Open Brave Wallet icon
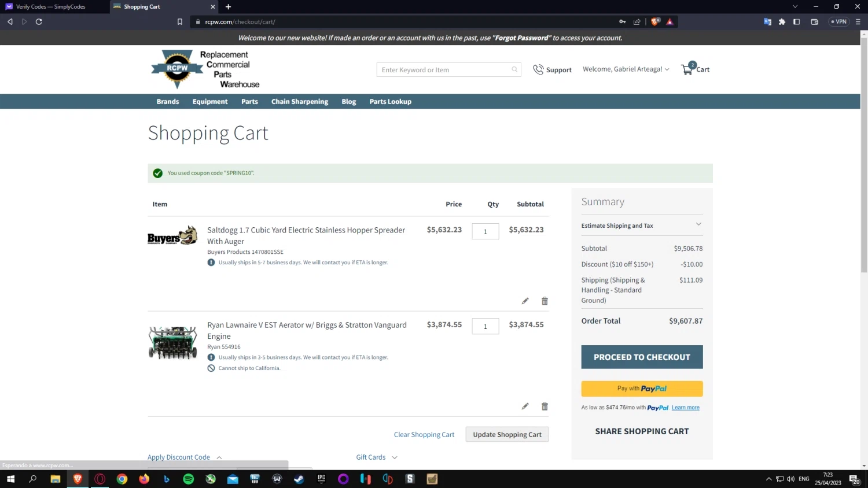Image resolution: width=868 pixels, height=488 pixels. (x=814, y=21)
